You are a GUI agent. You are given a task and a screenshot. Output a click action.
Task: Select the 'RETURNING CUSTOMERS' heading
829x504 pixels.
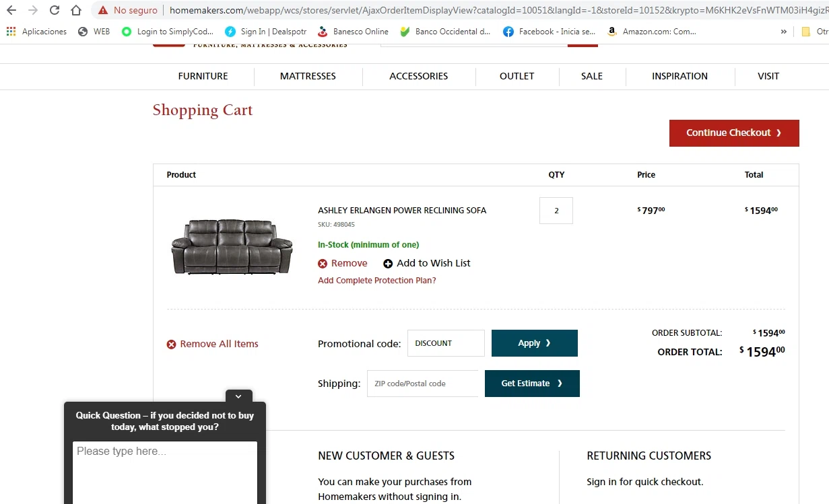(649, 456)
